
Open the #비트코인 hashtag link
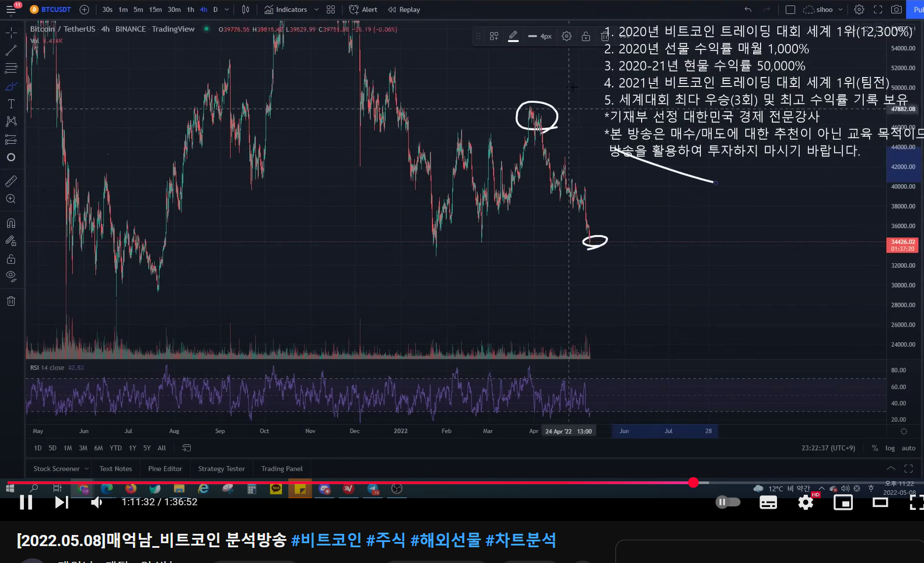[x=326, y=540]
